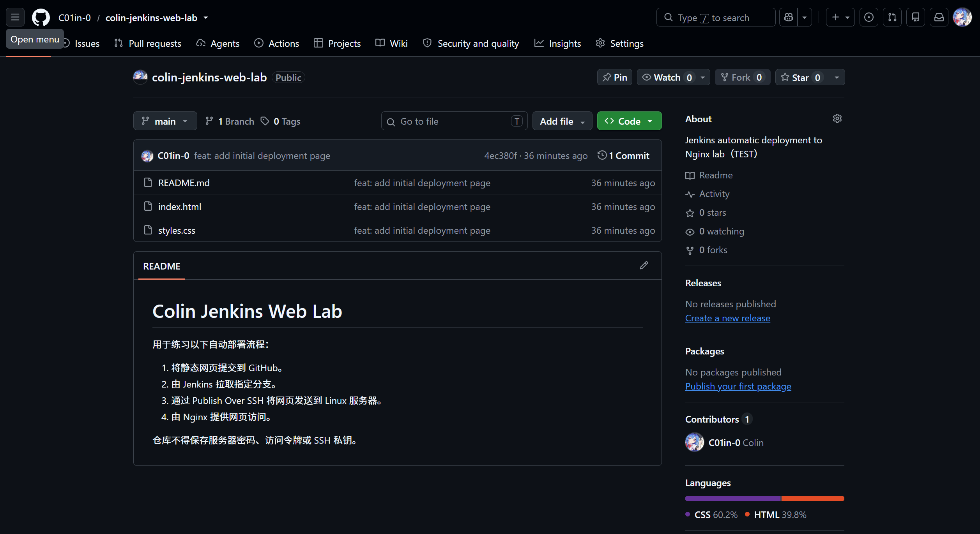Open the latest commit message link
The width and height of the screenshot is (980, 534).
(262, 156)
